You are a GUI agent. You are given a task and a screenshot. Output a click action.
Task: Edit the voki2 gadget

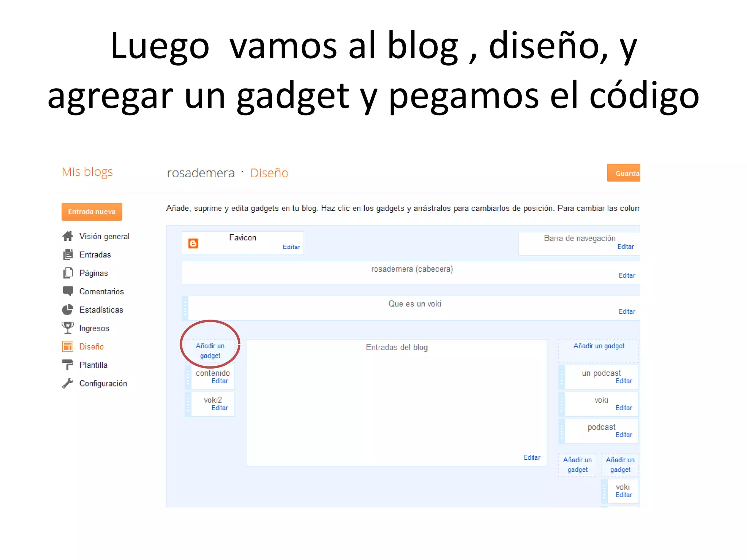pos(220,408)
